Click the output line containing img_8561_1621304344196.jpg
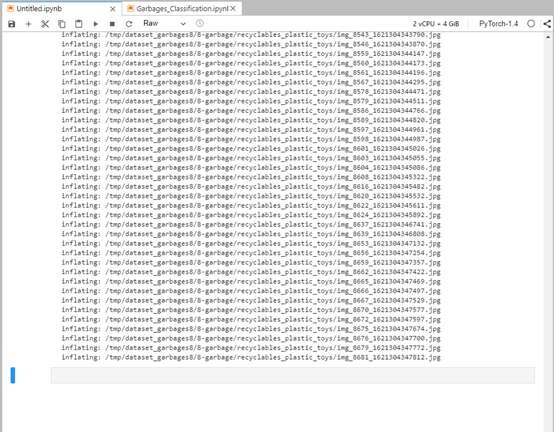 click(251, 73)
